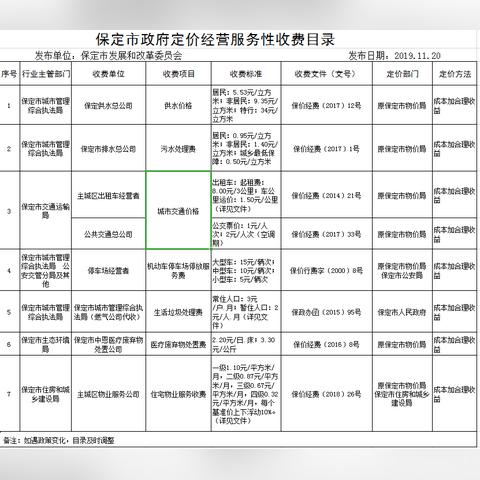Click the 医疗废弃物处置费 cell
The image size is (480, 480).
click(178, 344)
